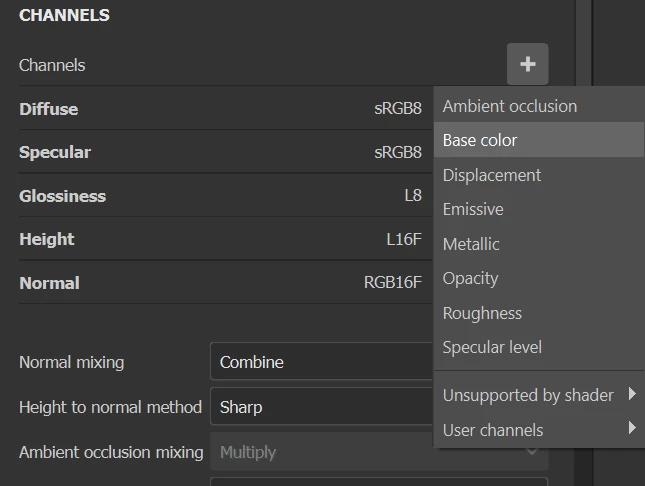This screenshot has width=645, height=486.
Task: Choose the Roughness channel
Action: click(482, 313)
